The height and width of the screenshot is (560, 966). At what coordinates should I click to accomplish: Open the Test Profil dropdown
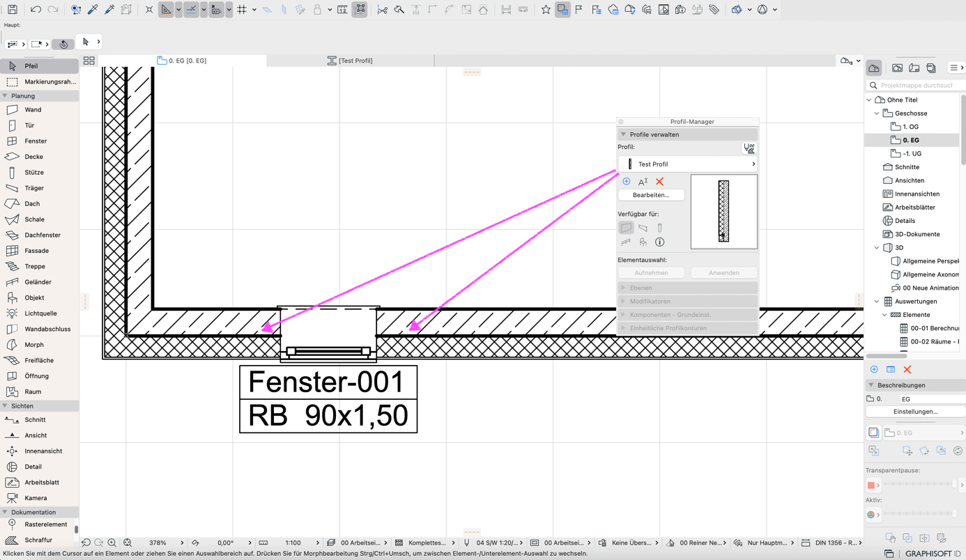(688, 164)
